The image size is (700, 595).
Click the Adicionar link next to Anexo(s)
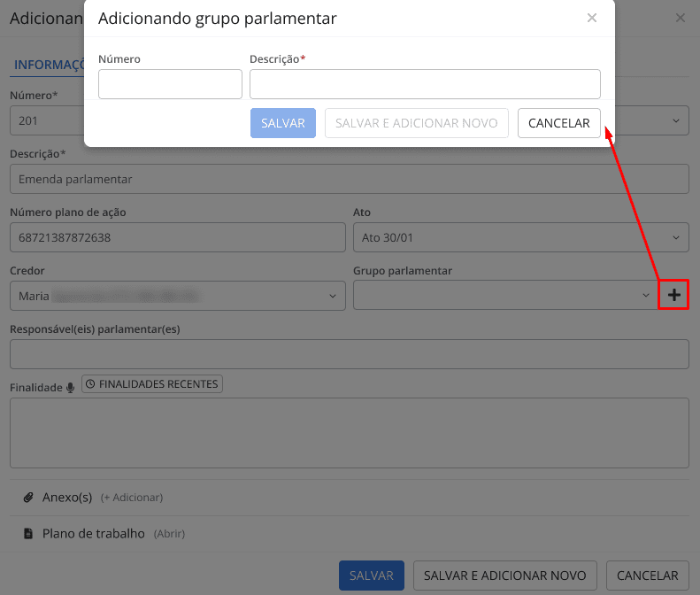pyautogui.click(x=132, y=498)
